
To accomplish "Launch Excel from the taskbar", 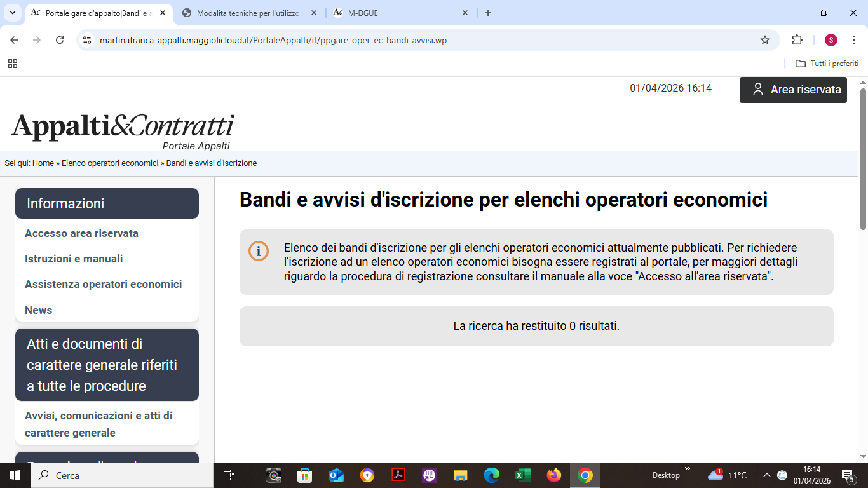I will 523,475.
